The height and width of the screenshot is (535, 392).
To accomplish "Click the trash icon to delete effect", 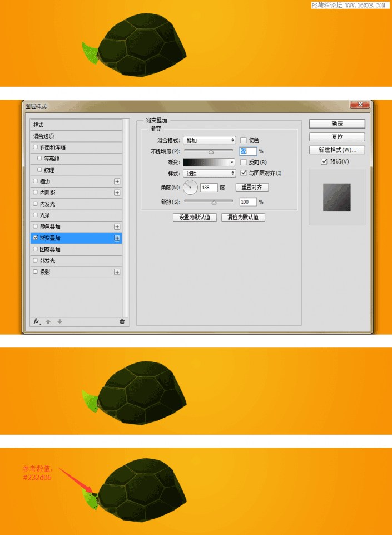I will (122, 321).
